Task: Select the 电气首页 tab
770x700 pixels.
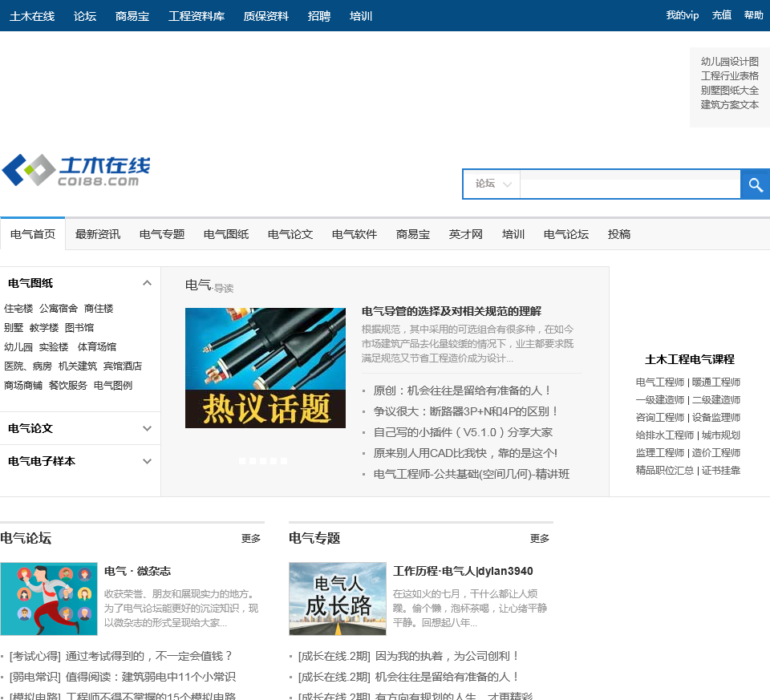Action: click(33, 234)
